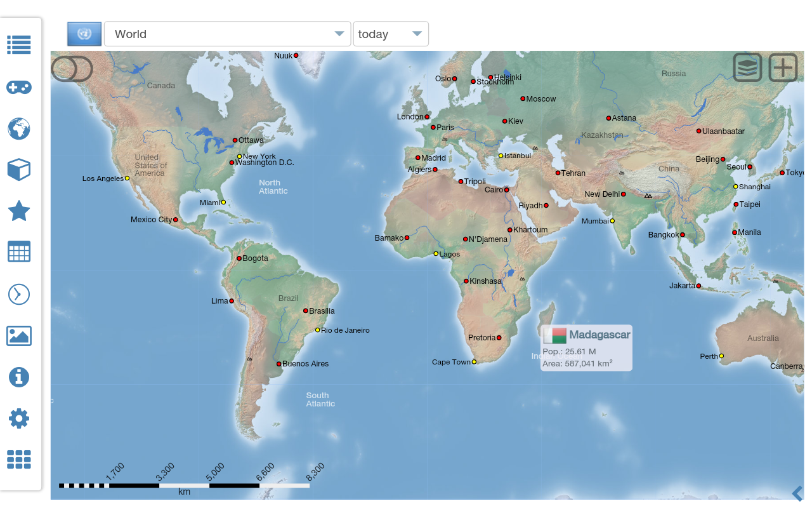Viewport: 812px width, 508px height.
Task: Open the World region dropdown
Action: point(227,34)
